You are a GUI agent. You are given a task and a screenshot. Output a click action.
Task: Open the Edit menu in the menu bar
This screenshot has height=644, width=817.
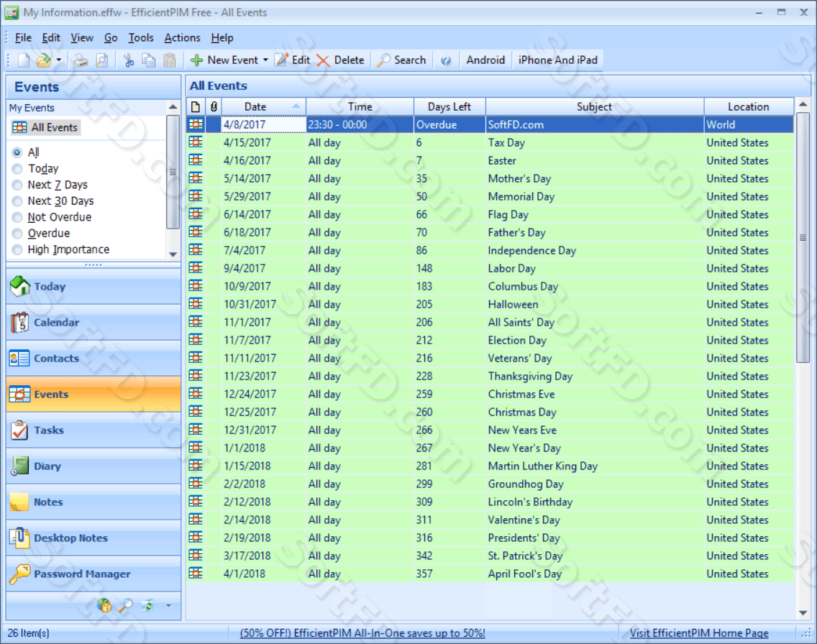[51, 38]
